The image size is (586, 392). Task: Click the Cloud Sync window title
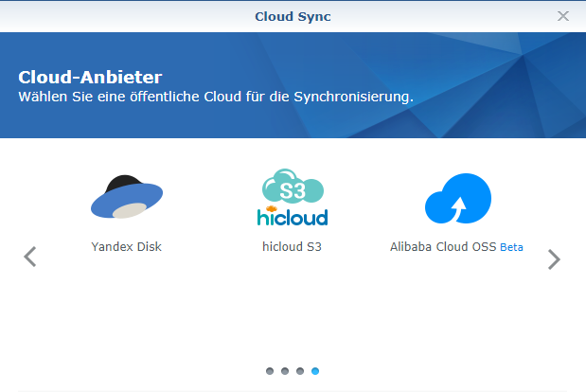coord(293,16)
